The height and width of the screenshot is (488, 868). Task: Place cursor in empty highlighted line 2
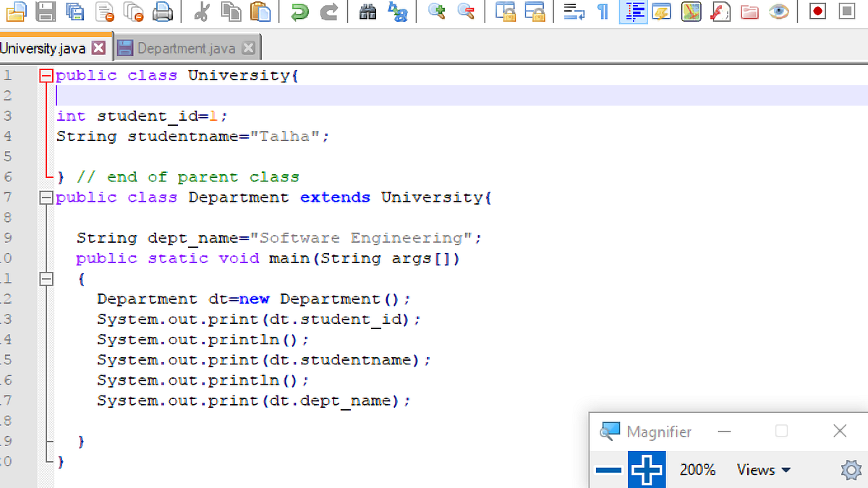point(461,95)
